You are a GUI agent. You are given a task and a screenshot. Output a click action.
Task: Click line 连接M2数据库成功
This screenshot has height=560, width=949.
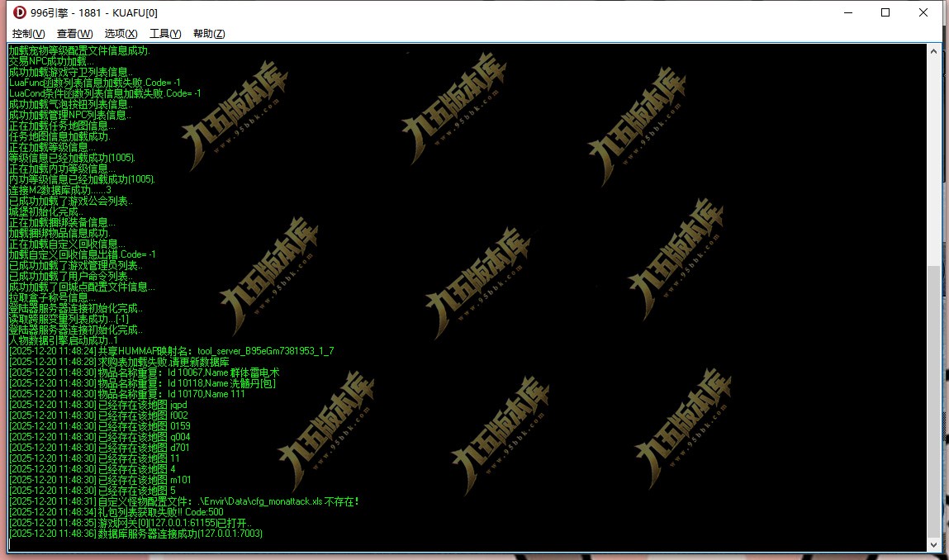coord(60,191)
